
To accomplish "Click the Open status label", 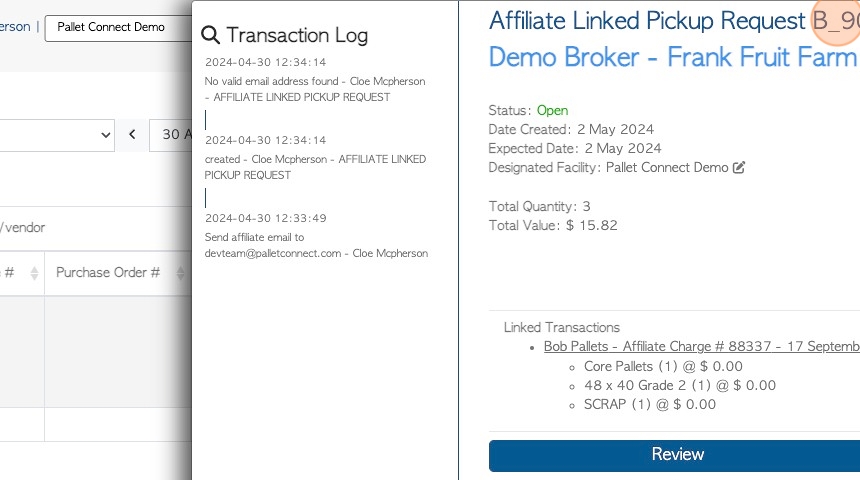I will point(552,110).
